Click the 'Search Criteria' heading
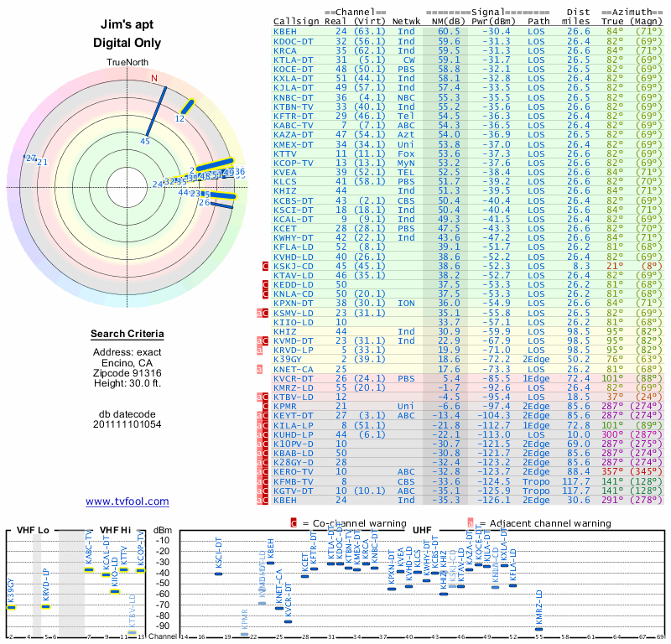 (x=127, y=334)
